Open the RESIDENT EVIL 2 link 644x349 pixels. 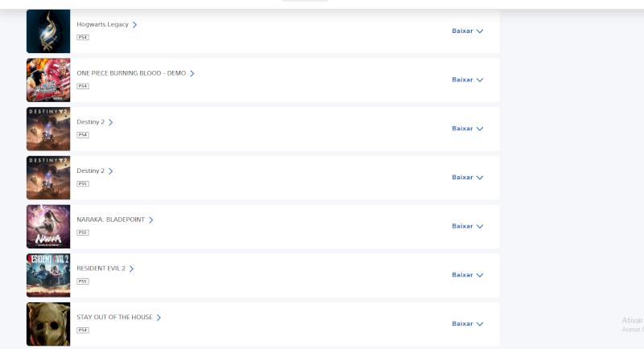[105, 269]
